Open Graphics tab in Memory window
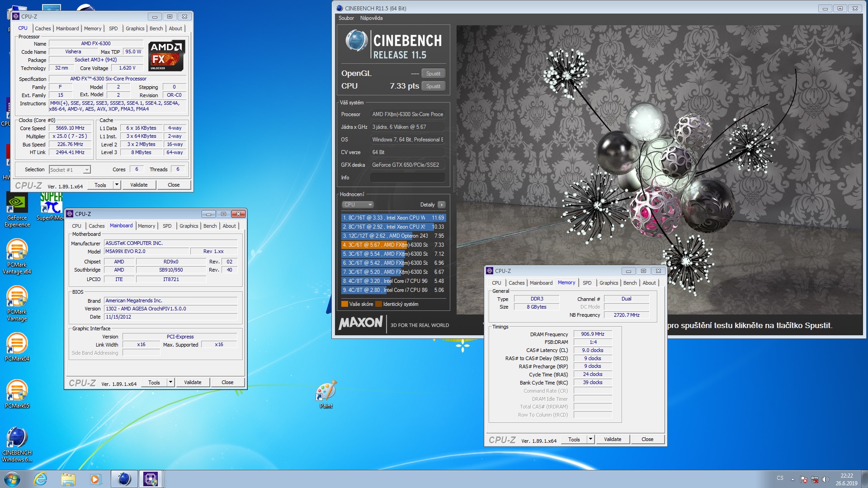Screen dimensions: 868x488 tap(609, 283)
